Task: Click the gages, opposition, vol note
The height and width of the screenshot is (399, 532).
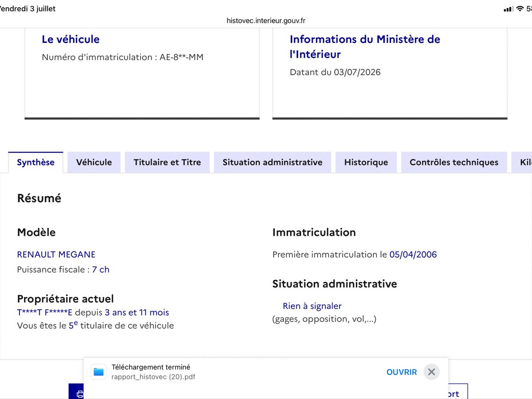Action: pyautogui.click(x=324, y=319)
